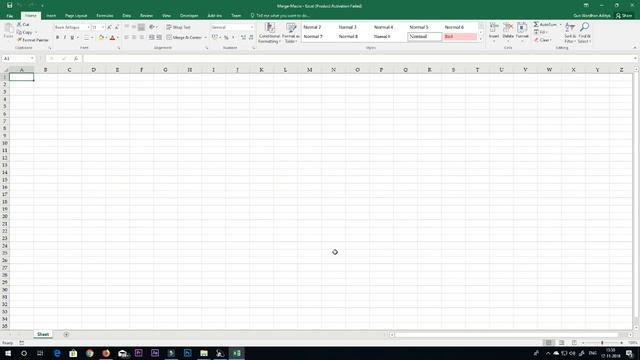This screenshot has height=360, width=640.
Task: Toggle Wrap Text
Action: click(178, 27)
